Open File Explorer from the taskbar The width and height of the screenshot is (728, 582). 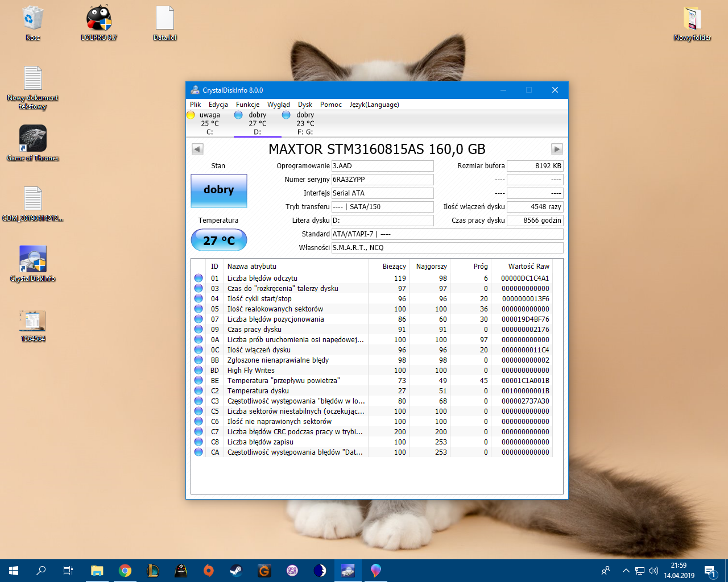pyautogui.click(x=97, y=571)
